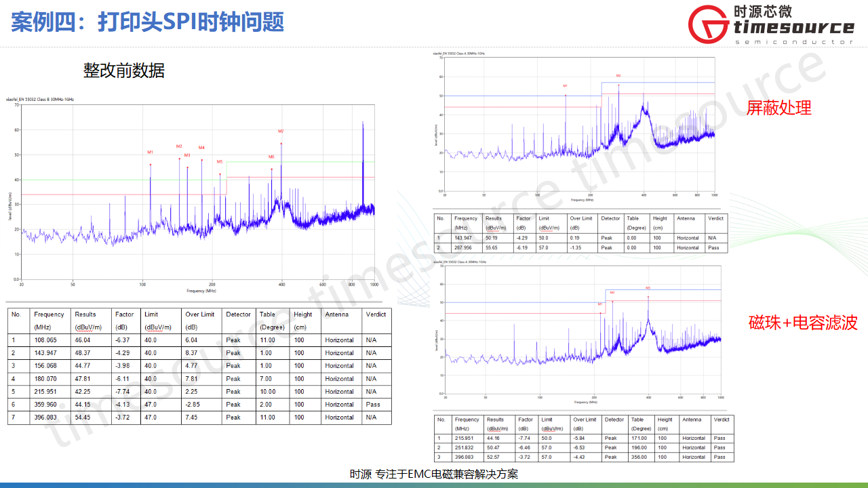Click the Pass verdict in the left table's row 6
Screen dimensions: 868x488
[x=372, y=405]
